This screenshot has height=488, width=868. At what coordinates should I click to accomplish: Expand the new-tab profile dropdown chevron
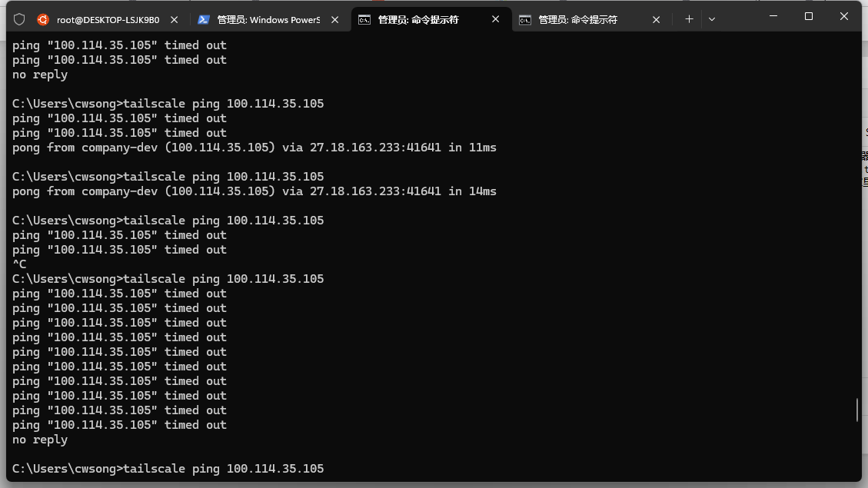tap(712, 19)
